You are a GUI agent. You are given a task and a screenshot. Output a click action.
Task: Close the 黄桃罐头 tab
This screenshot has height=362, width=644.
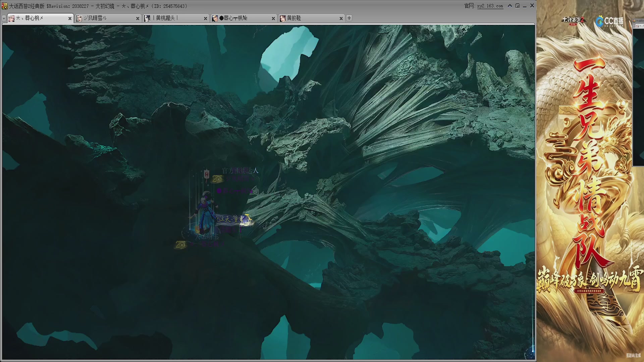pyautogui.click(x=205, y=19)
